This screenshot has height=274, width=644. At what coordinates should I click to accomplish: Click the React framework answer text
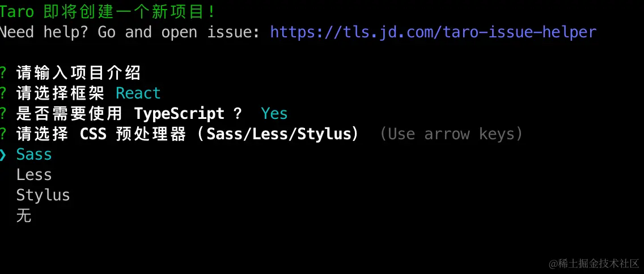click(x=138, y=93)
